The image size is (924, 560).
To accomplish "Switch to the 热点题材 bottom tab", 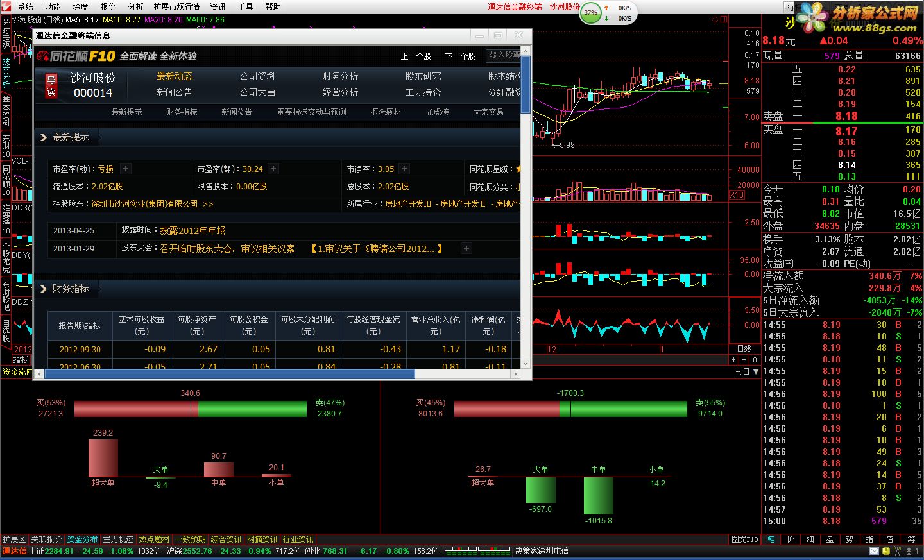I will (x=154, y=539).
